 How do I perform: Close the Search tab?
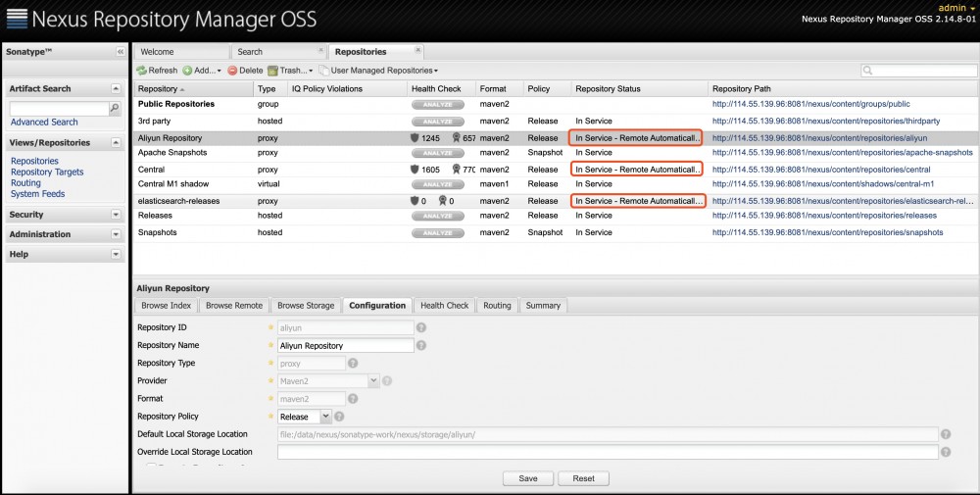320,50
